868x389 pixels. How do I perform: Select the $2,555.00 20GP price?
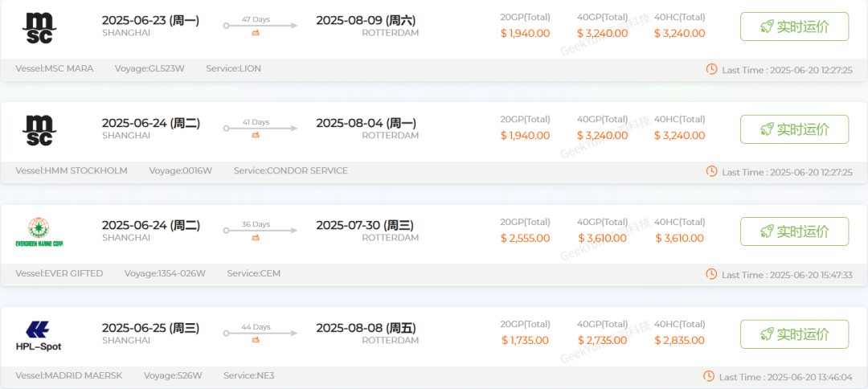[x=526, y=238]
